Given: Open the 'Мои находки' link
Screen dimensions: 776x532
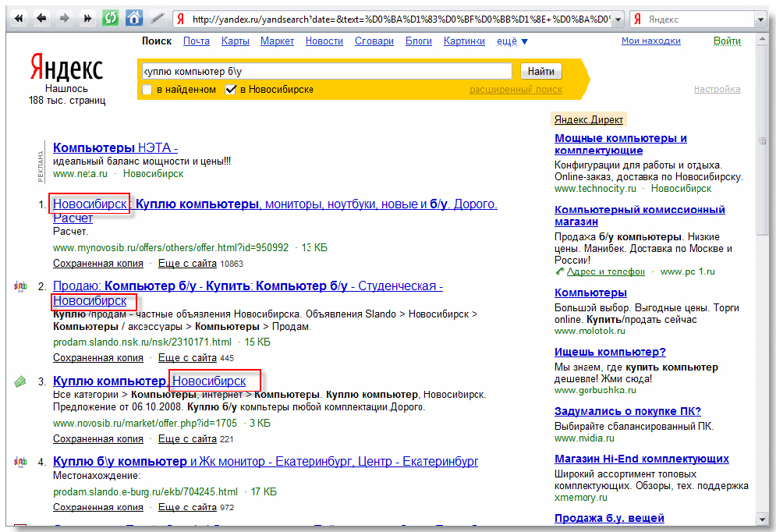Looking at the screenshot, I should tap(650, 41).
